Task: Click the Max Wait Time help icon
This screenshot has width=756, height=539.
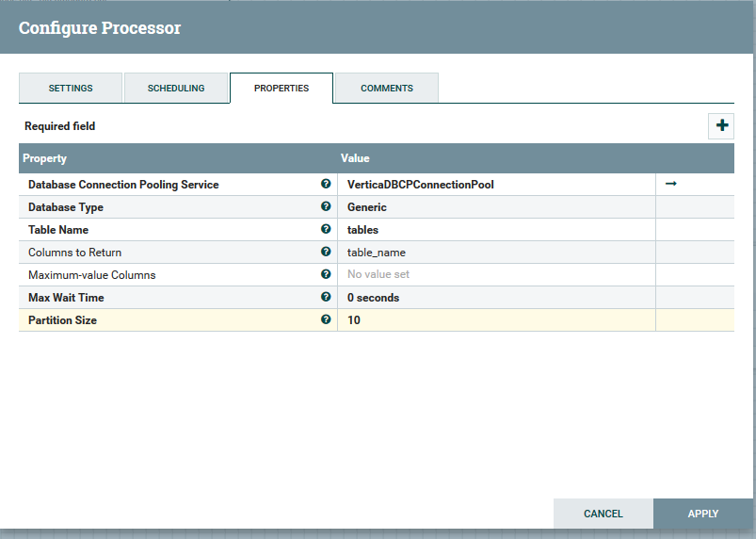Action: [x=326, y=297]
